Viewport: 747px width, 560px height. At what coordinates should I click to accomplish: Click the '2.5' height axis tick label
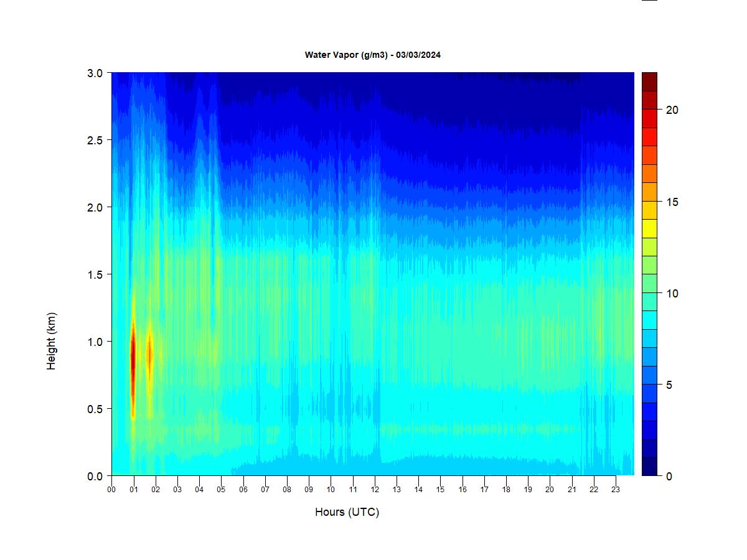[95, 140]
